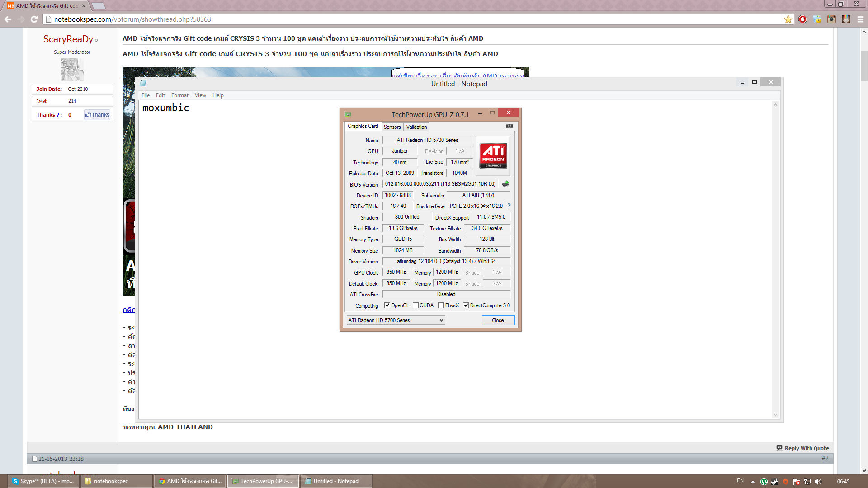Open the Format menu in Notepad

tap(179, 95)
